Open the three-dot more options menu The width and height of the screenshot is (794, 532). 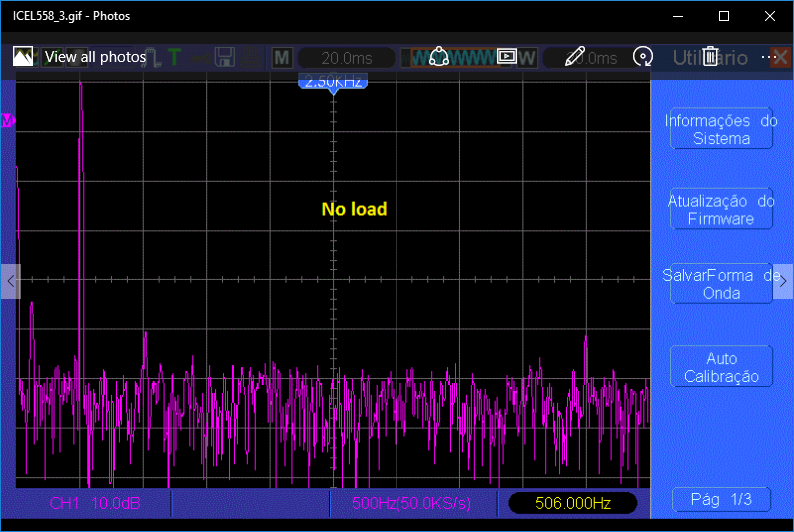pyautogui.click(x=769, y=57)
